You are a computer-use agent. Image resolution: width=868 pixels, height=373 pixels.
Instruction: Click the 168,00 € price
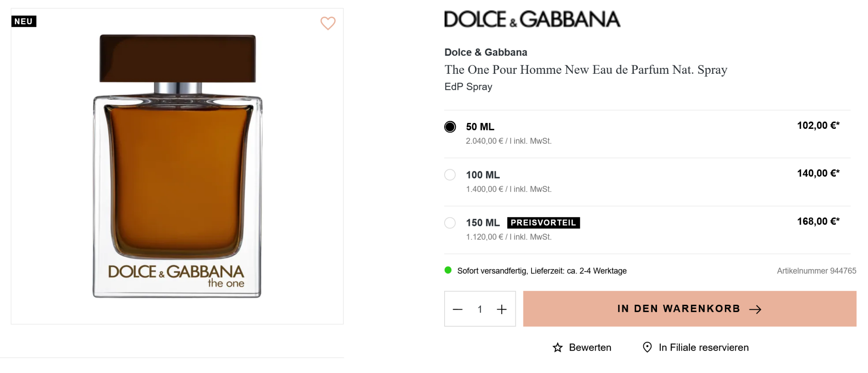point(818,221)
